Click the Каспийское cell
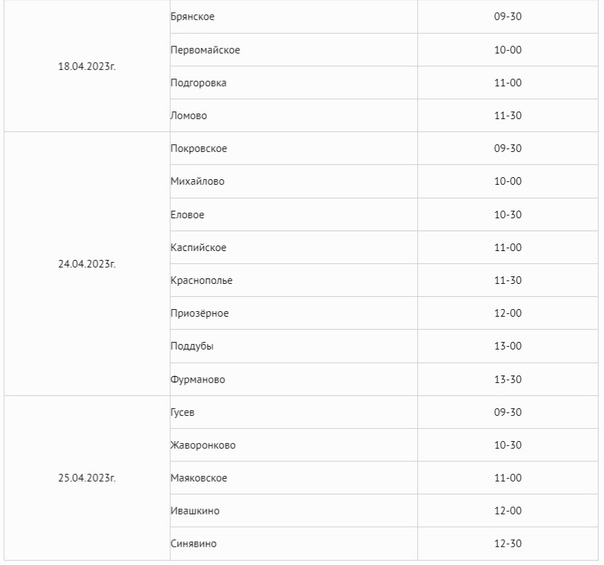The height and width of the screenshot is (565, 604). pyautogui.click(x=198, y=248)
